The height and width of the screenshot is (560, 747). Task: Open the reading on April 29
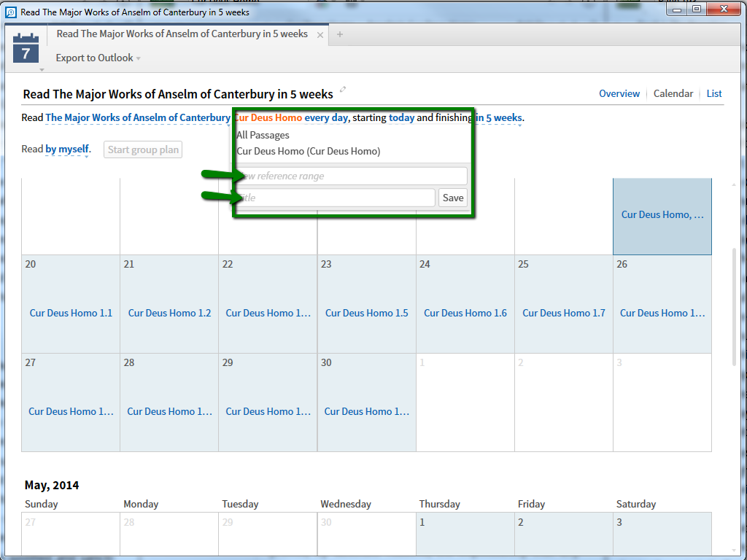[268, 411]
